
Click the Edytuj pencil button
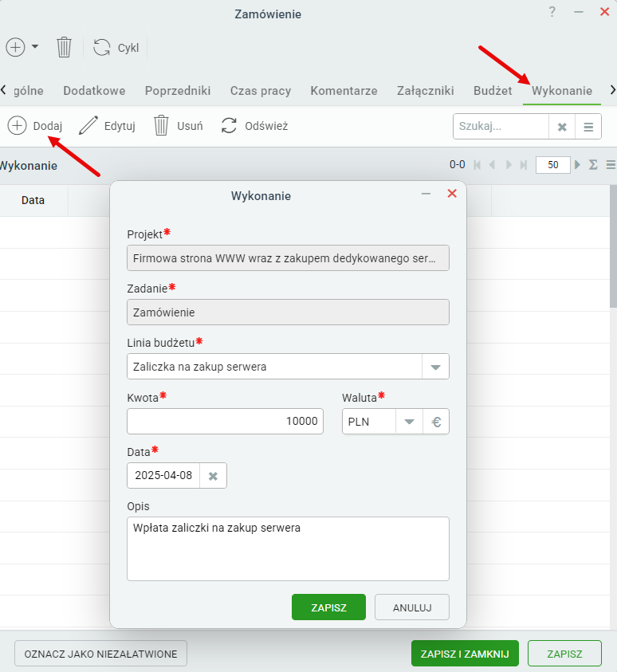pyautogui.click(x=107, y=126)
